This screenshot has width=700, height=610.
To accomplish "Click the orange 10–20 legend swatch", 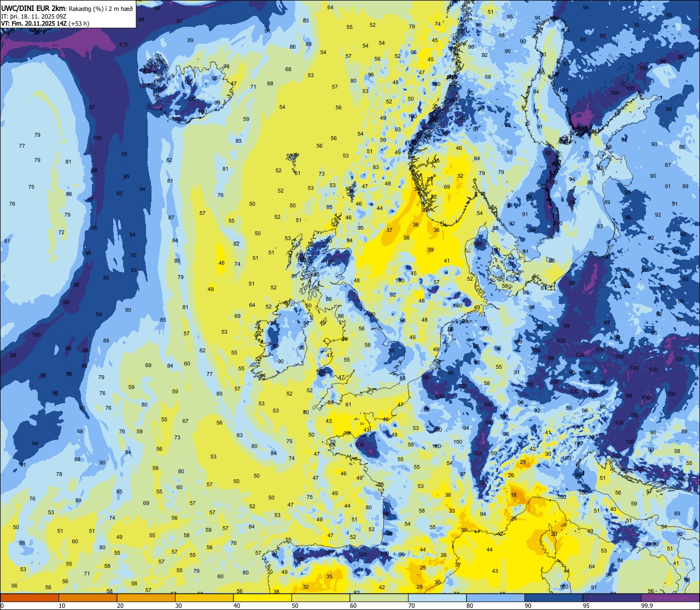I will (x=87, y=598).
